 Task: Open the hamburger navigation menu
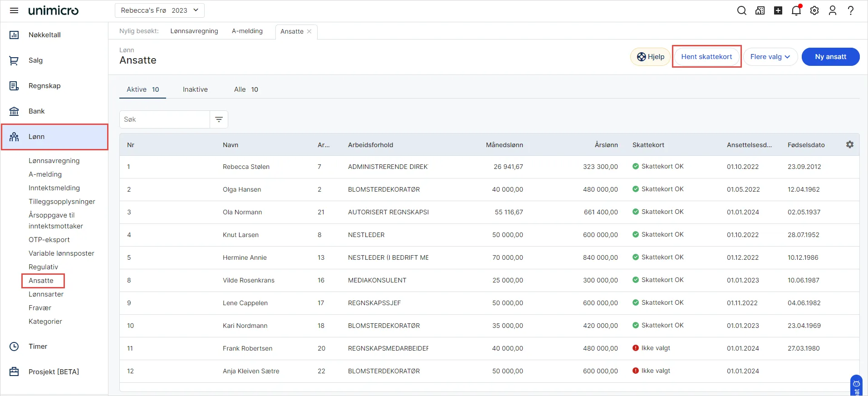coord(14,10)
